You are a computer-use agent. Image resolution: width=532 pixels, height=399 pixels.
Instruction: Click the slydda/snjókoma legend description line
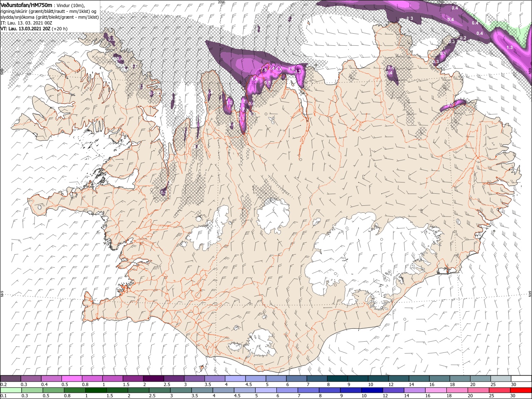(49, 17)
